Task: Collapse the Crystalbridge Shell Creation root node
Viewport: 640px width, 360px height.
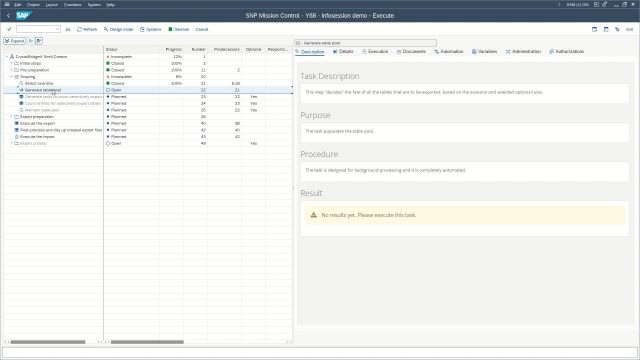Action: [x=7, y=57]
